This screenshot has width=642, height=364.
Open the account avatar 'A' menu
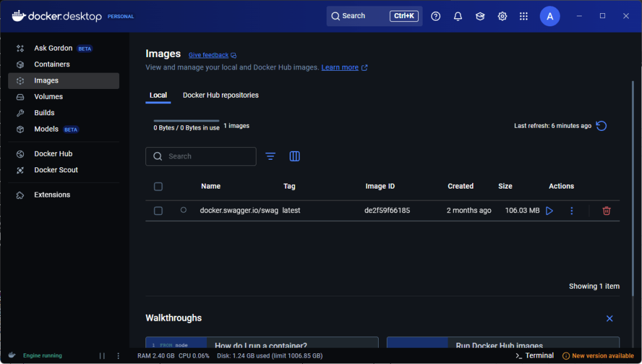click(550, 16)
